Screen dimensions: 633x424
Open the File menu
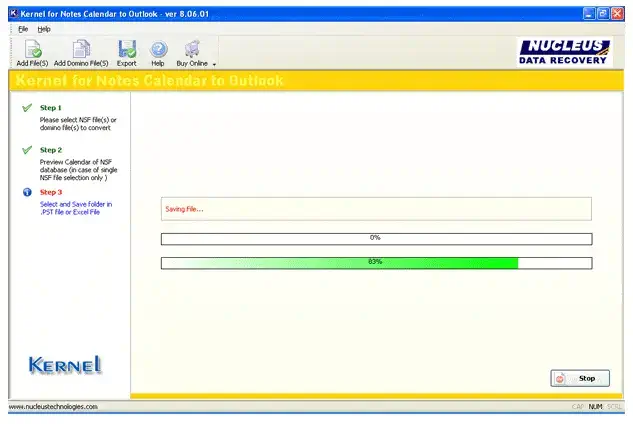[23, 29]
